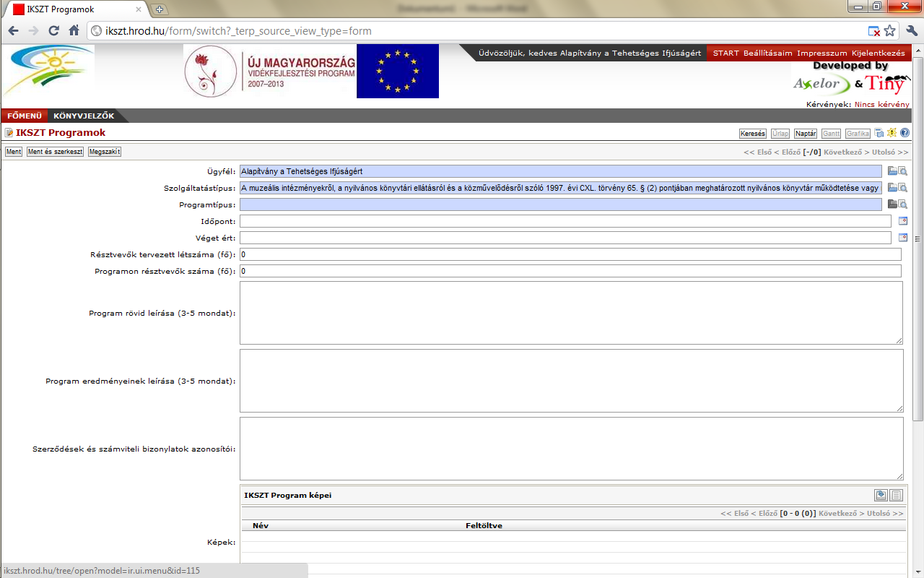Bookmark page with star icon
The image size is (924, 578).
pyautogui.click(x=889, y=31)
